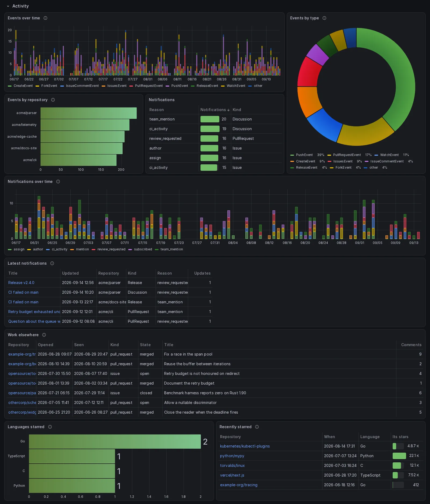
Task: Sort by the Notifications column arrow
Action: point(228,110)
